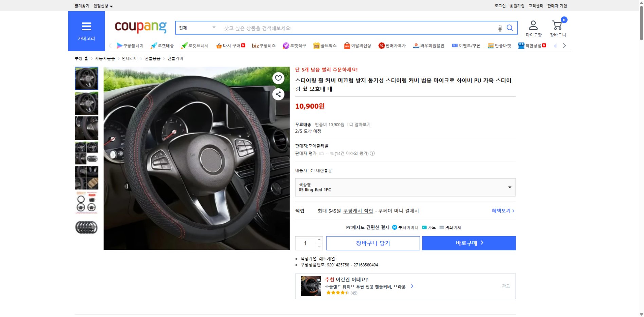Viewport: 644px width, 317px height.
Task: Increase quantity with the up stepper arrow
Action: (319, 240)
